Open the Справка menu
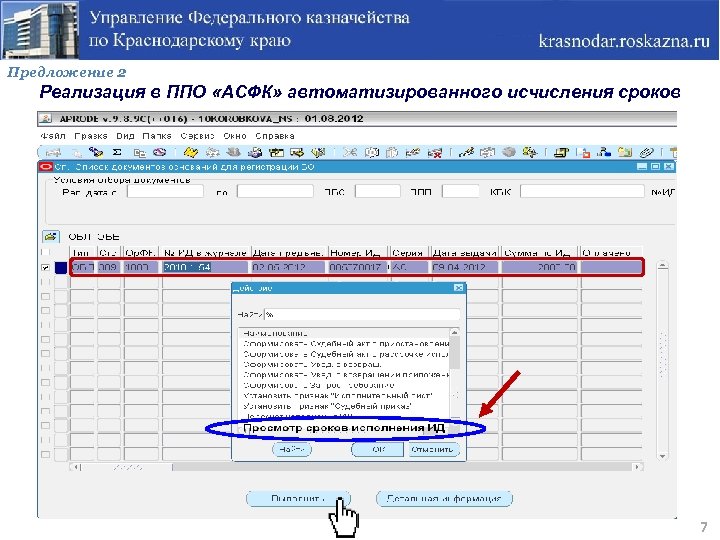720x540 pixels. coord(275,136)
